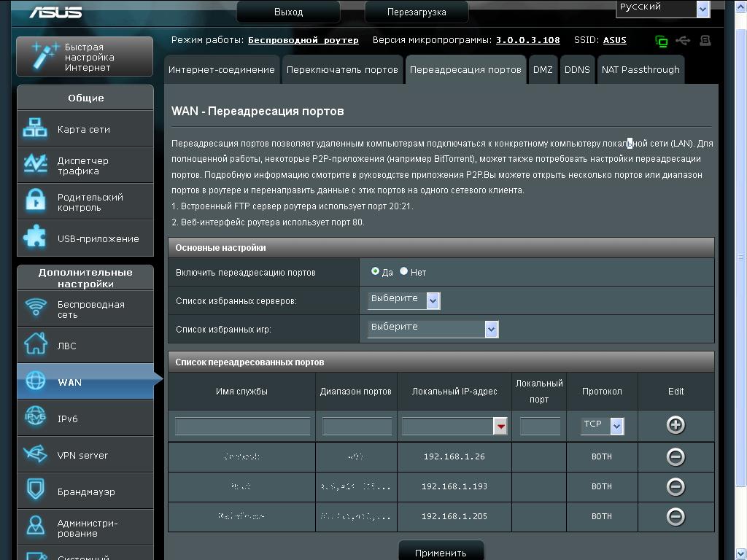The width and height of the screenshot is (747, 560).
Task: Click the add plus icon in Edit column
Action: (x=676, y=425)
